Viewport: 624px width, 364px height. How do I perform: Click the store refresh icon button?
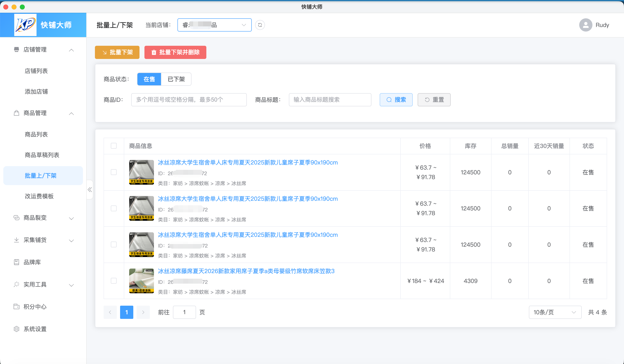tap(260, 25)
